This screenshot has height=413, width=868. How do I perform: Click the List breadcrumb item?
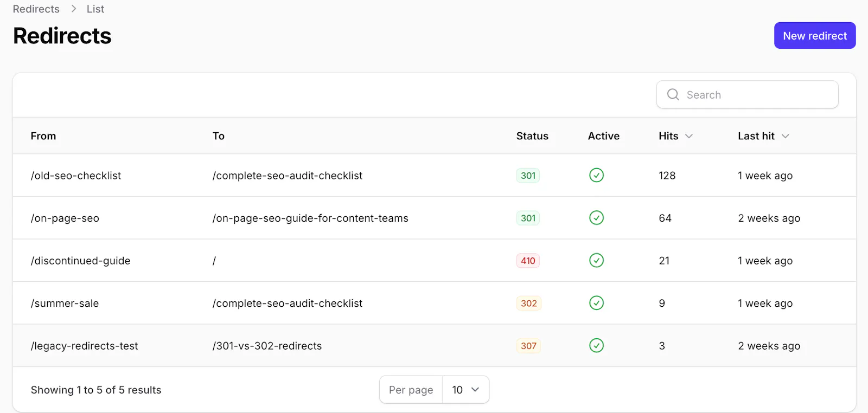click(95, 9)
